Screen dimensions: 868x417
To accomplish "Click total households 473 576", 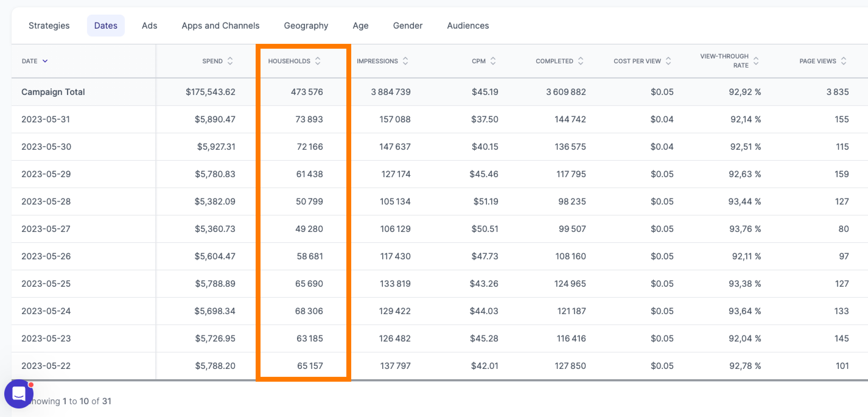I will point(307,92).
